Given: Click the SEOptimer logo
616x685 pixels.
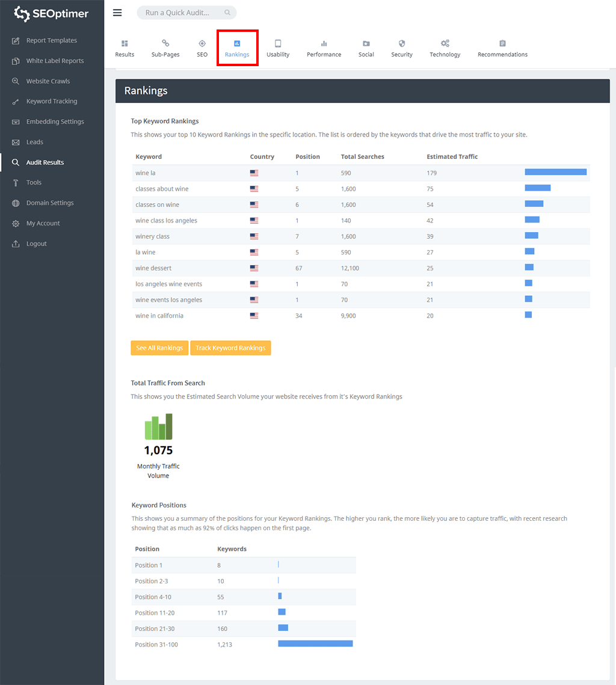Looking at the screenshot, I should coord(51,14).
